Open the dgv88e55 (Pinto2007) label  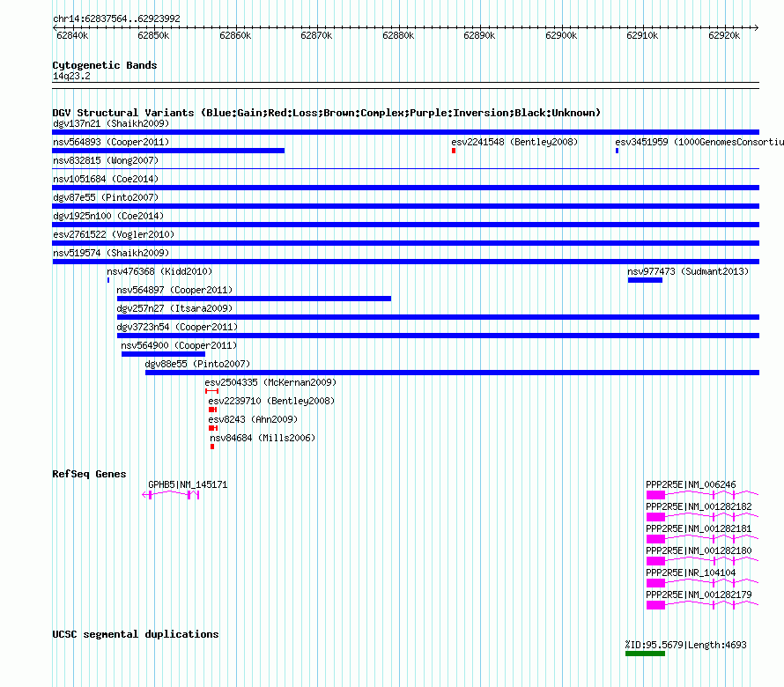point(197,364)
